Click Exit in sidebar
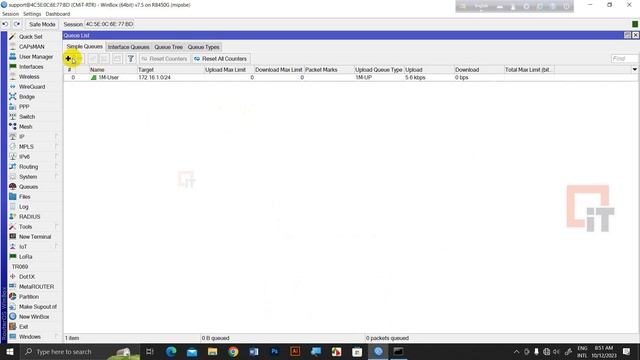 24,327
